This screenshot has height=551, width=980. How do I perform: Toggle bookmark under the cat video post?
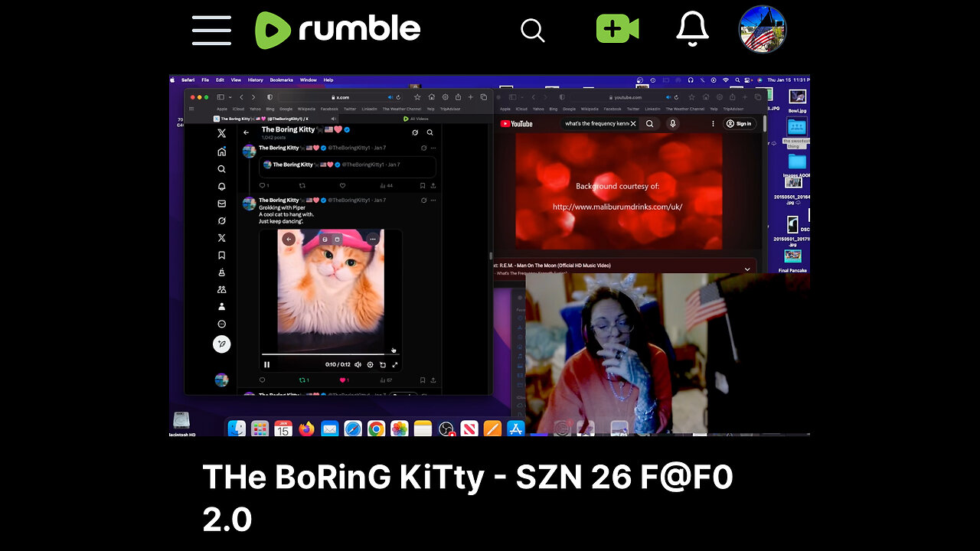point(423,380)
